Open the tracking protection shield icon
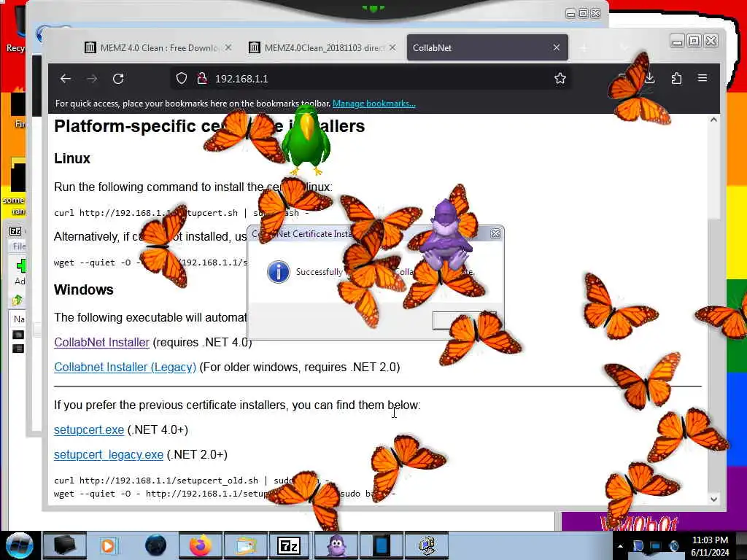Screen dimensions: 747x560 pos(182,78)
